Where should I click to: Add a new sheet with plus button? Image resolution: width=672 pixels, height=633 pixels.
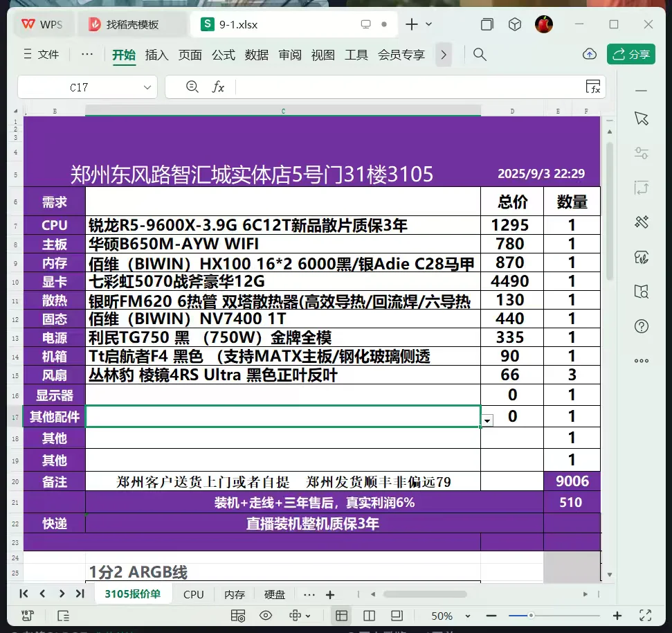(330, 595)
